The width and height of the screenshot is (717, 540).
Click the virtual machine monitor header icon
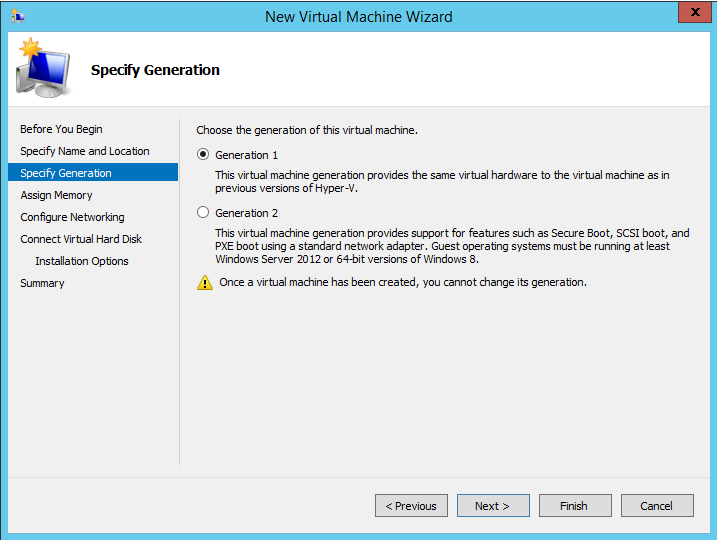click(42, 70)
